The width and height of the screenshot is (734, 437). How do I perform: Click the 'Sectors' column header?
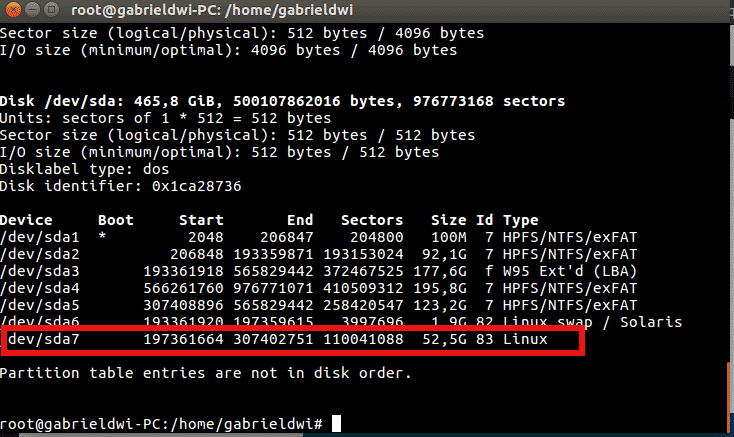point(372,220)
